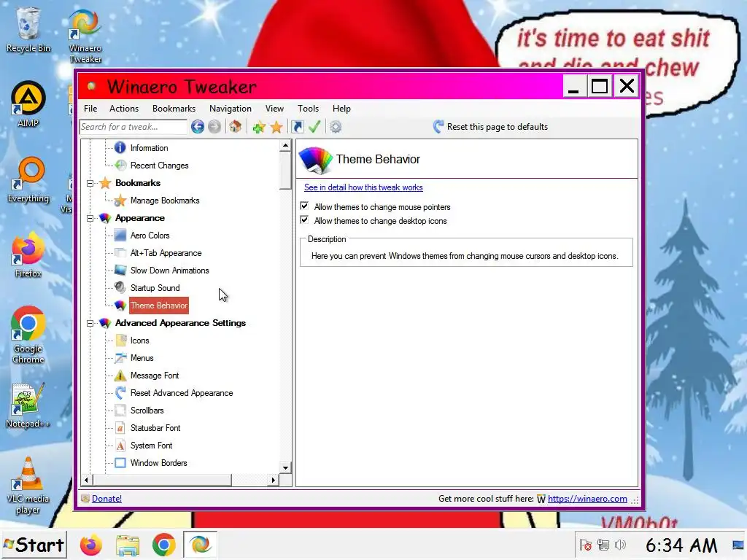747x560 pixels.
Task: Click tree horizontal scroll right arrow
Action: pos(273,480)
